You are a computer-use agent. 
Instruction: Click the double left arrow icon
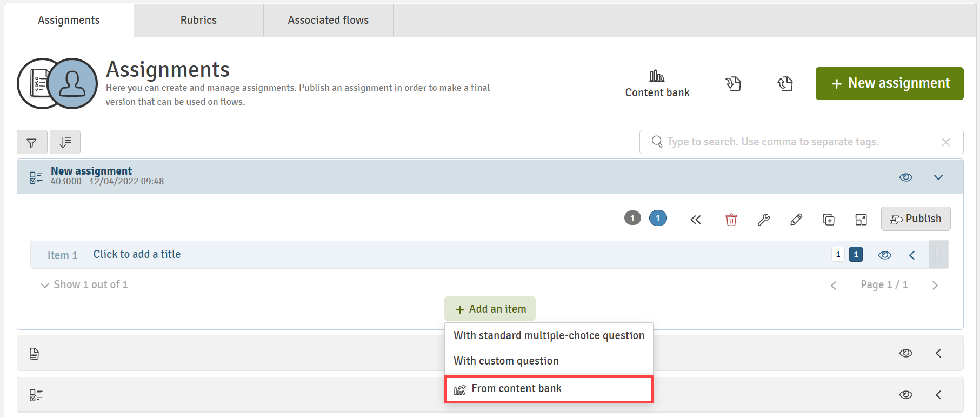tap(696, 219)
